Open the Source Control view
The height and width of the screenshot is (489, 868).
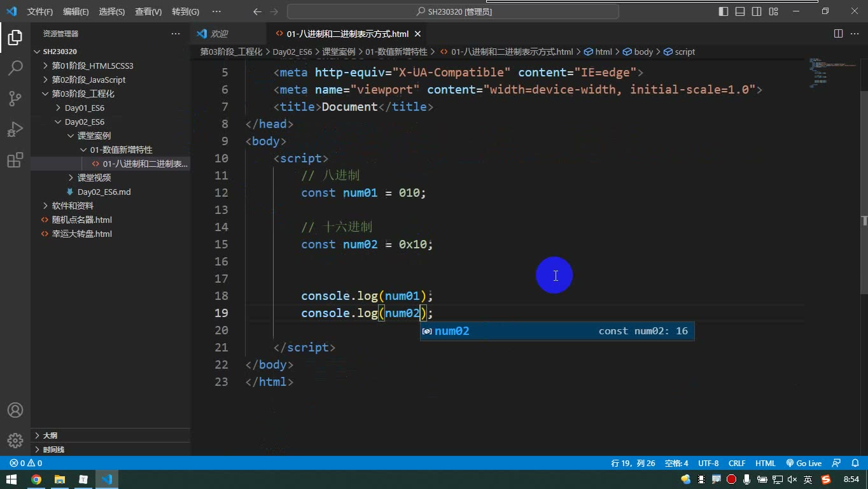click(x=15, y=98)
